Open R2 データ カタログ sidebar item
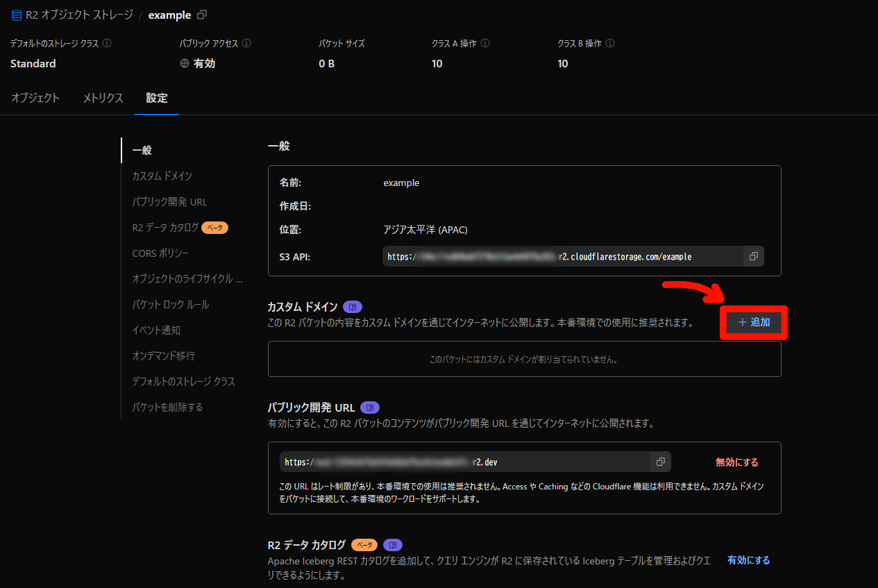Screen dimensions: 878x588 tap(165, 227)
